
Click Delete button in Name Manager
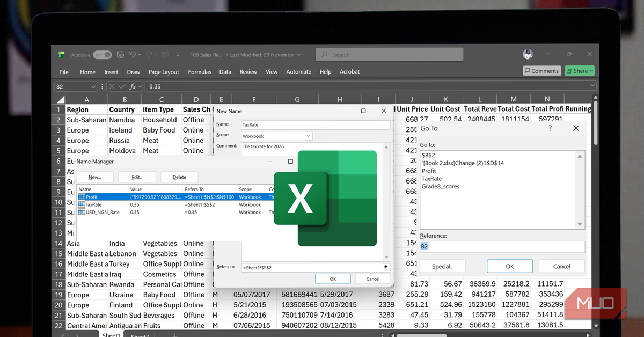179,177
